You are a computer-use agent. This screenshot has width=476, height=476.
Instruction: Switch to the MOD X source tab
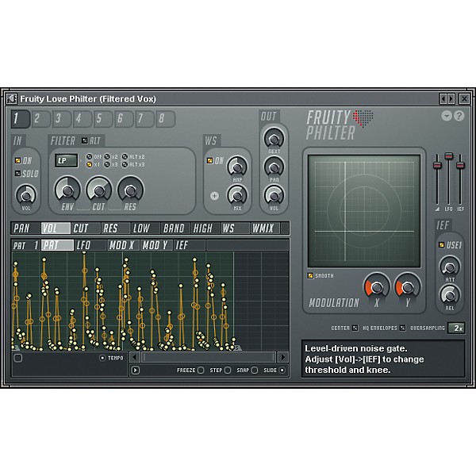(x=123, y=245)
